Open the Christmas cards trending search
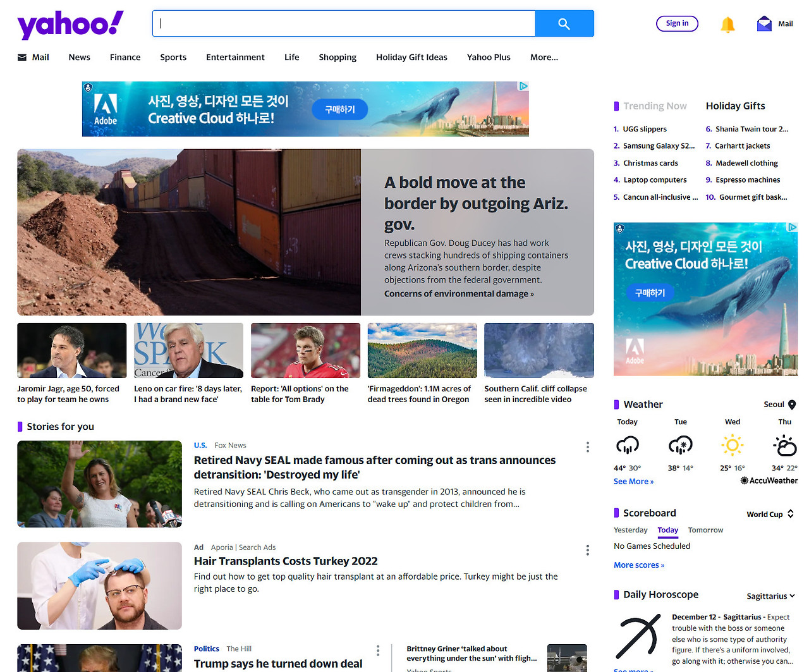 pyautogui.click(x=650, y=163)
